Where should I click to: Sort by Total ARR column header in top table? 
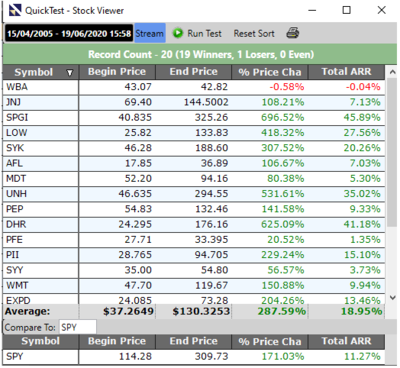(x=346, y=72)
